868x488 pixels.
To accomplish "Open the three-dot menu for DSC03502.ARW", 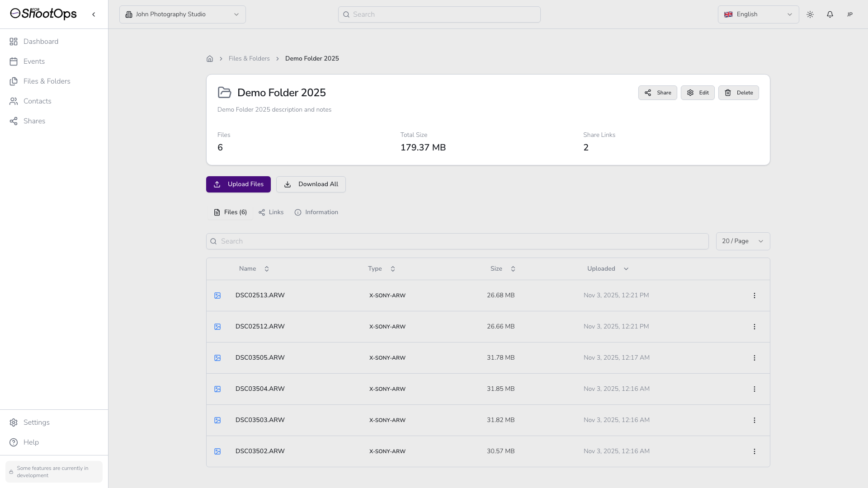I will tap(754, 451).
